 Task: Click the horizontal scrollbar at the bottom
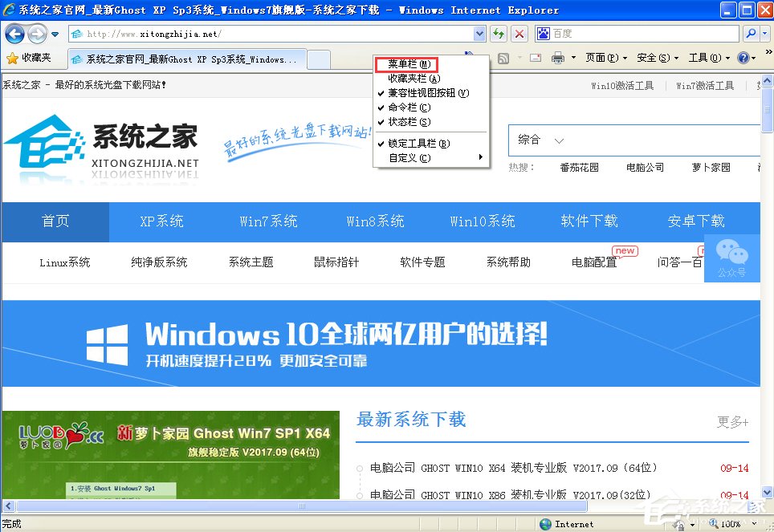301,506
